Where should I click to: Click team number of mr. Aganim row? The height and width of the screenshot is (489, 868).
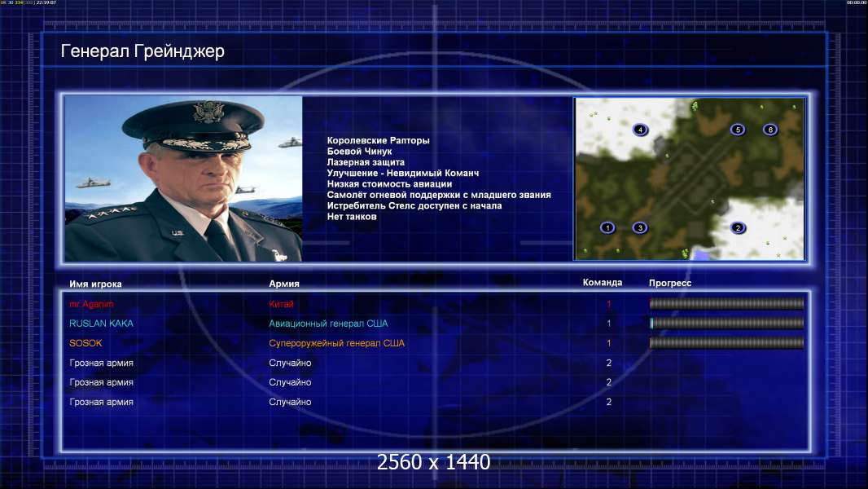[608, 304]
